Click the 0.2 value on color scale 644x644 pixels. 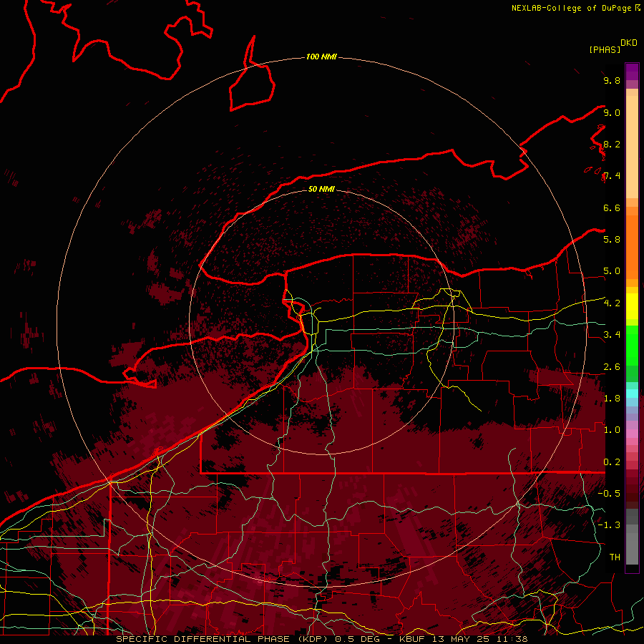(x=612, y=462)
